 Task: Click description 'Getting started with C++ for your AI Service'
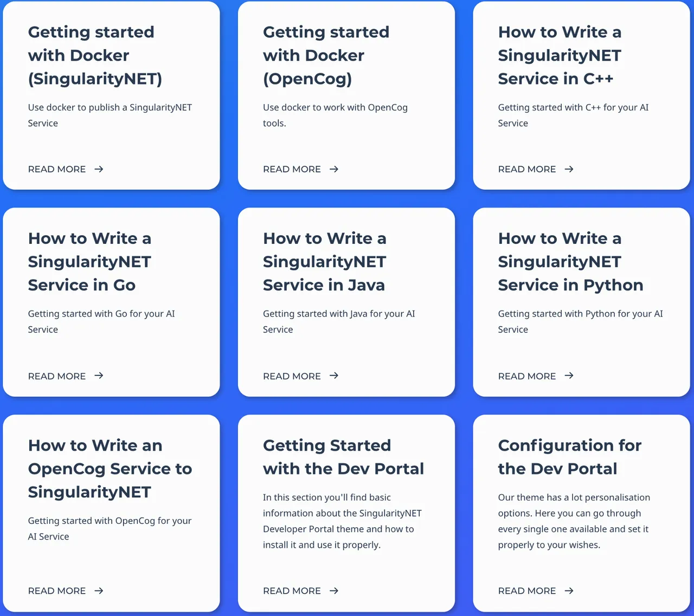pos(573,115)
